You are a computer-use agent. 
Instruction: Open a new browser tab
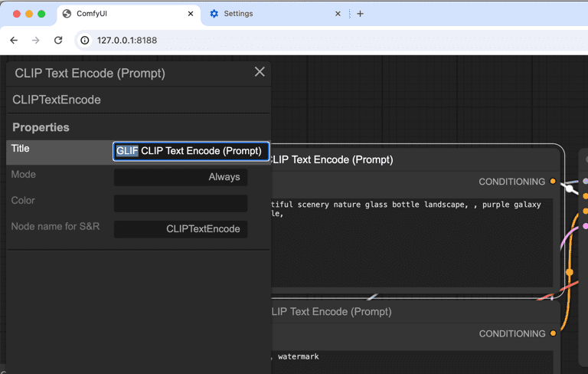360,14
